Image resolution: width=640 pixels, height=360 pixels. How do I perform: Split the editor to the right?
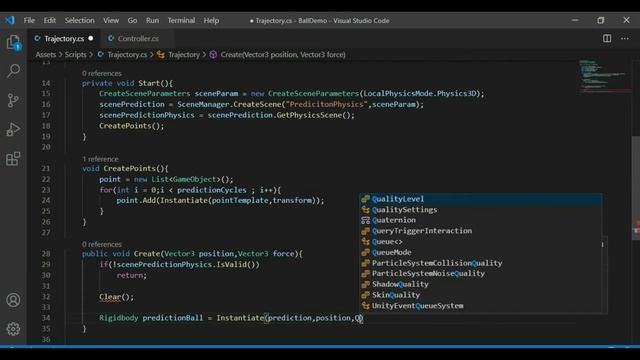(607, 38)
